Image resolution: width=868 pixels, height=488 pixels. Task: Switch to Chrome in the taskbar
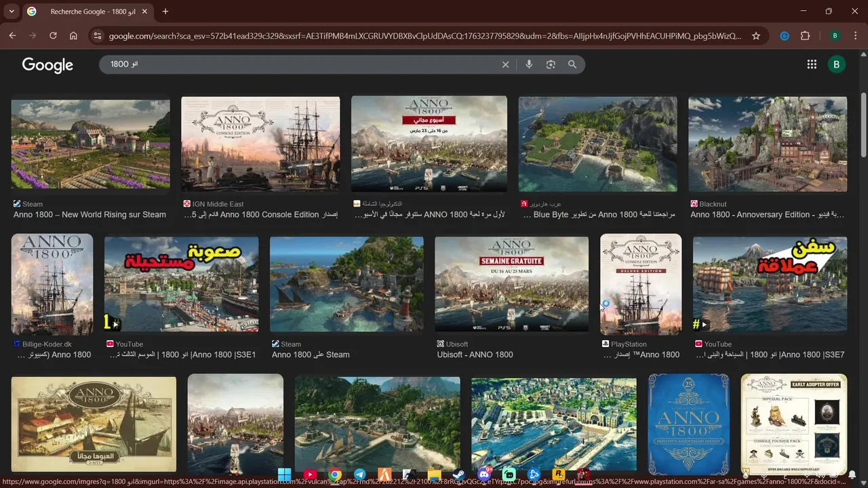[x=335, y=474]
